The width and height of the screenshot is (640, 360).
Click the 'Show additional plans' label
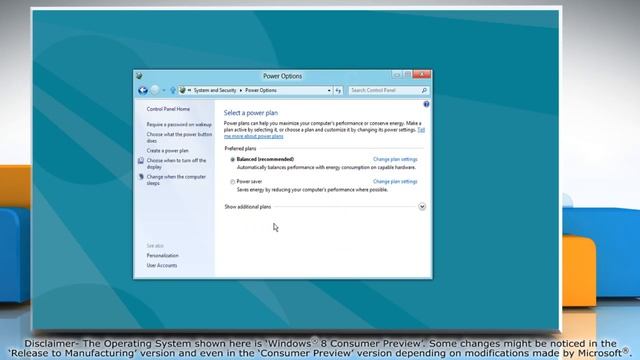tap(248, 207)
